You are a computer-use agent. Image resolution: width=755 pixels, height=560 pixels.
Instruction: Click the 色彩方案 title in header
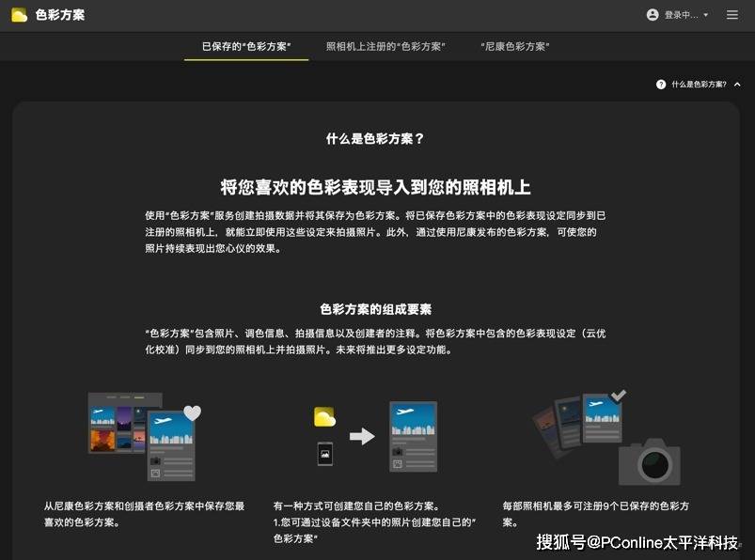59,15
